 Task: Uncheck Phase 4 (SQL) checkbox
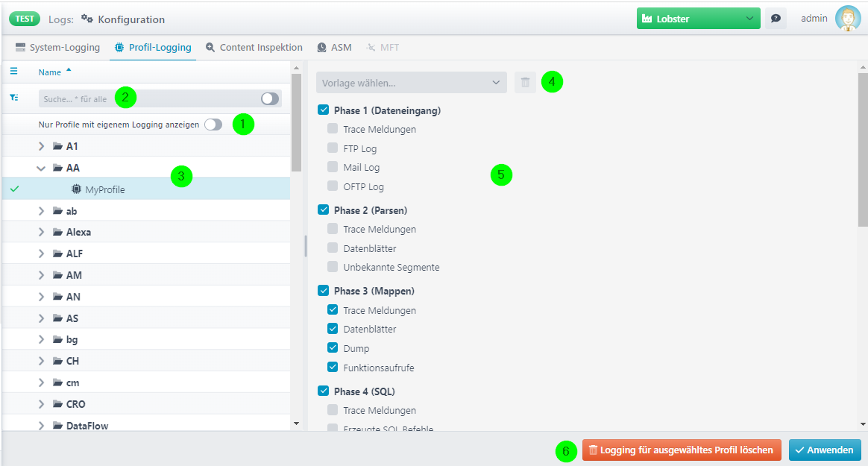(x=324, y=391)
